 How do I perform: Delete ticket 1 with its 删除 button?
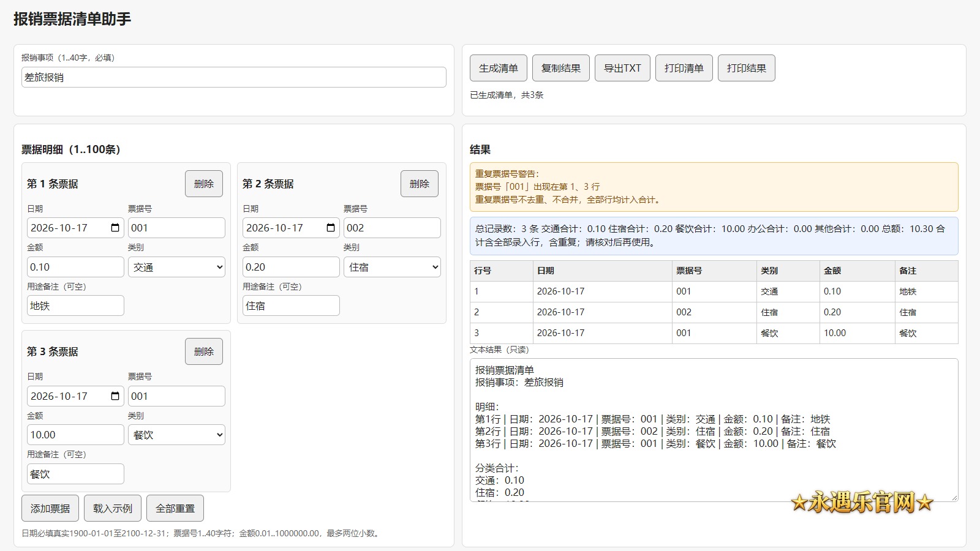[x=204, y=184]
